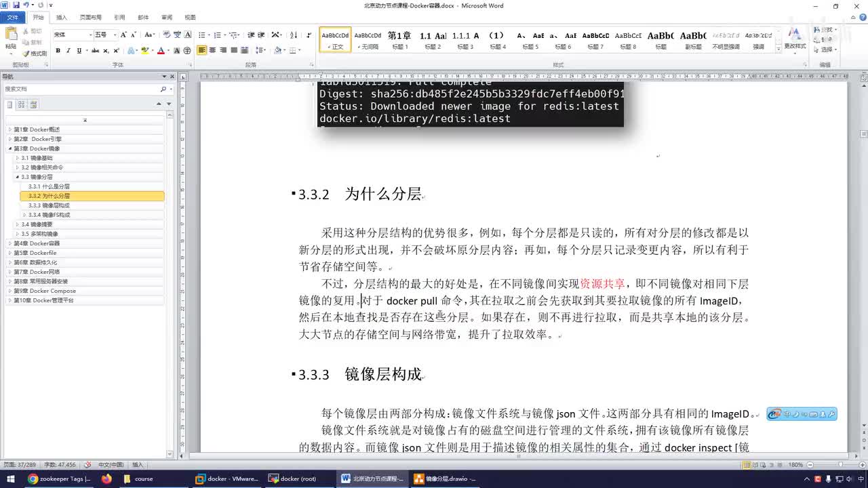Expand 第1章 Docker概述 in navigation tree
Image resolution: width=868 pixels, height=488 pixels.
pyautogui.click(x=10, y=129)
